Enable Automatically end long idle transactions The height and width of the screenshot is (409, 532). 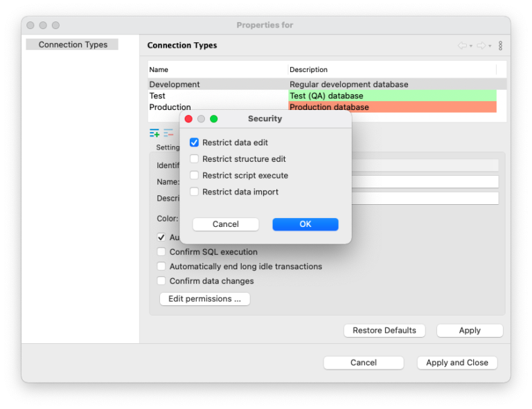tap(161, 266)
